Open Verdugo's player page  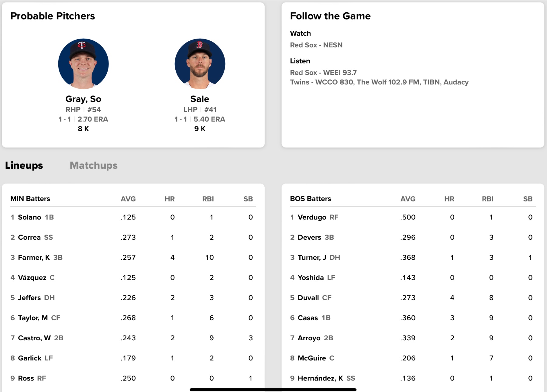(312, 217)
